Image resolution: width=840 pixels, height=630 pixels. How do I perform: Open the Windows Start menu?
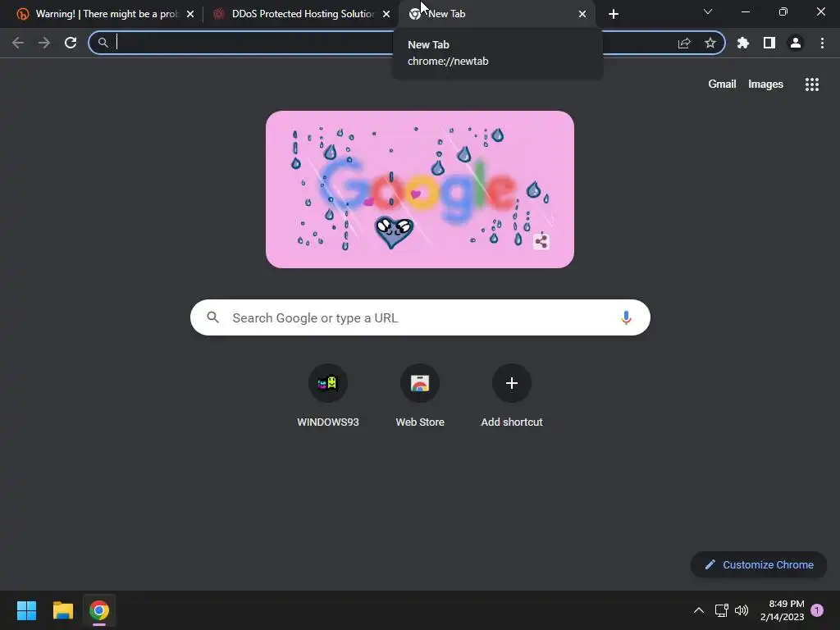(26, 610)
